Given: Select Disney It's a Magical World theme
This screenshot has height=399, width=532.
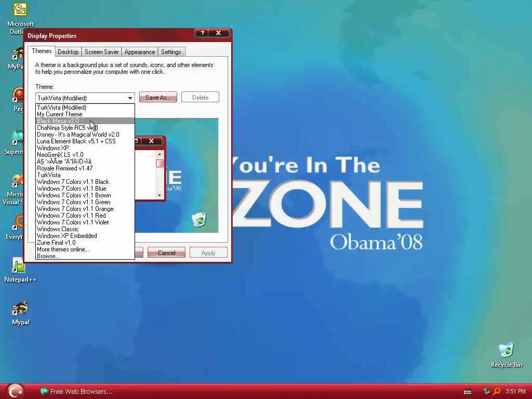Looking at the screenshot, I should [x=85, y=135].
